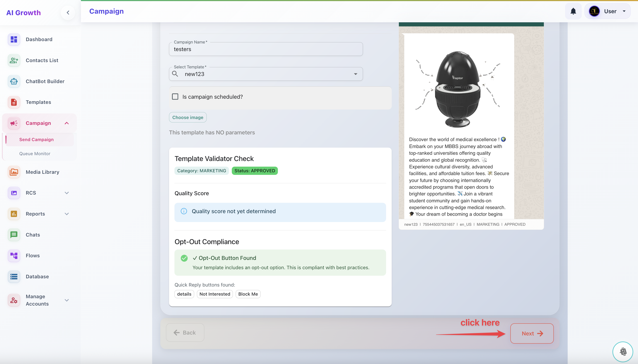The height and width of the screenshot is (364, 638).
Task: Expand the Reports submenu chevron
Action: click(66, 214)
